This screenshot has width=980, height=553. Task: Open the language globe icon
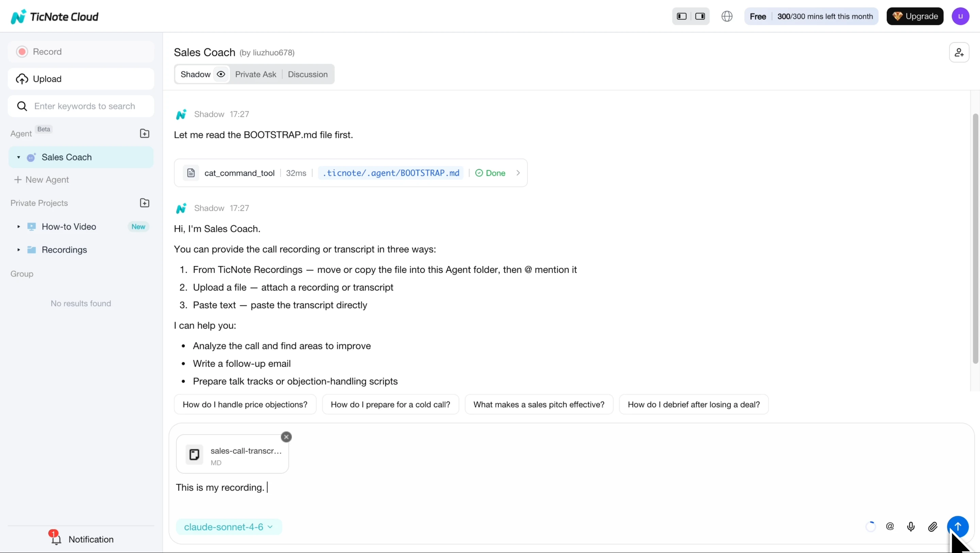[727, 16]
